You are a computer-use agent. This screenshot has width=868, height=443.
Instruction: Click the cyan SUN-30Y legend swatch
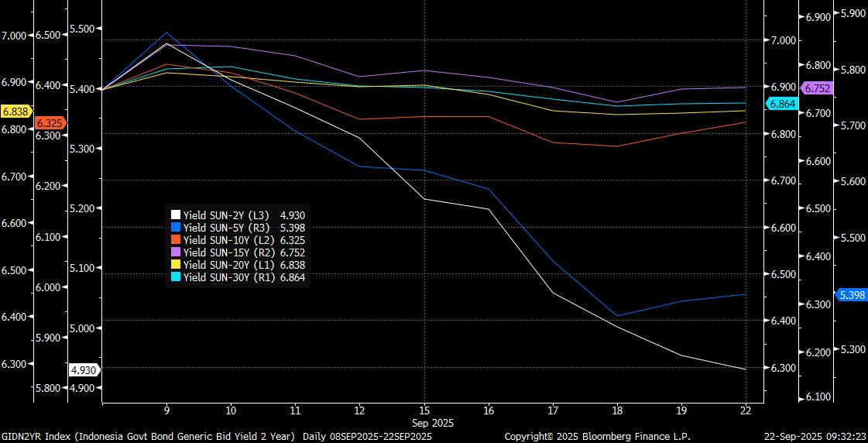pos(176,277)
